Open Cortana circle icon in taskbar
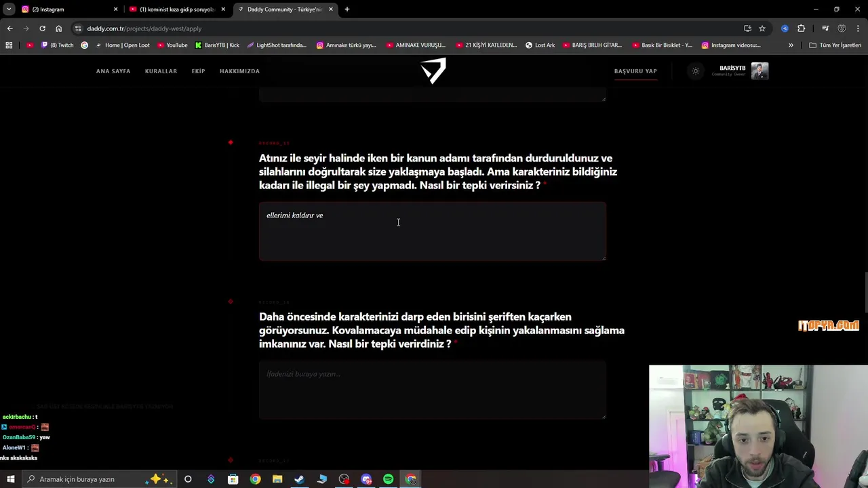The width and height of the screenshot is (868, 488). [x=188, y=479]
